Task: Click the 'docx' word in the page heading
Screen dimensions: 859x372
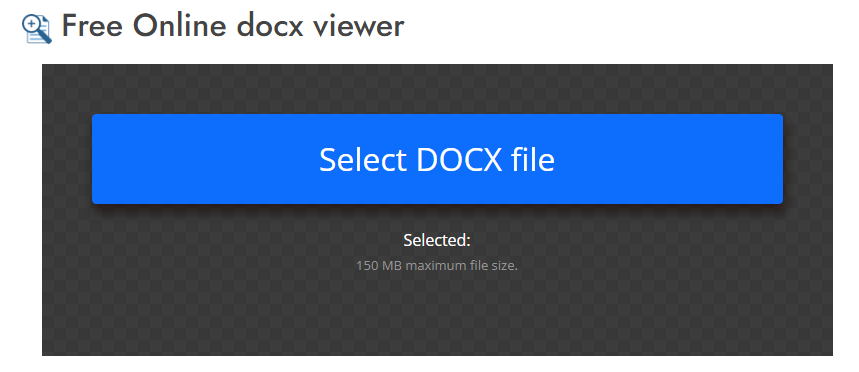Action: tap(270, 26)
